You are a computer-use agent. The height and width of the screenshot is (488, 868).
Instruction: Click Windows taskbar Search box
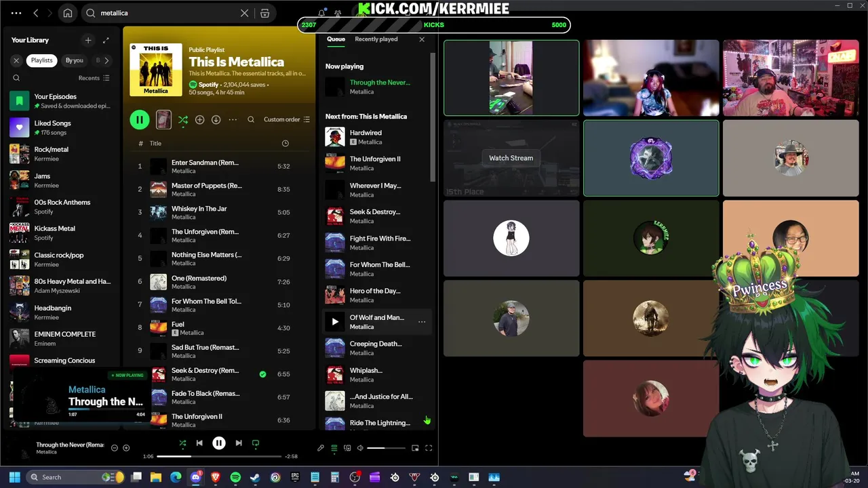(75, 477)
